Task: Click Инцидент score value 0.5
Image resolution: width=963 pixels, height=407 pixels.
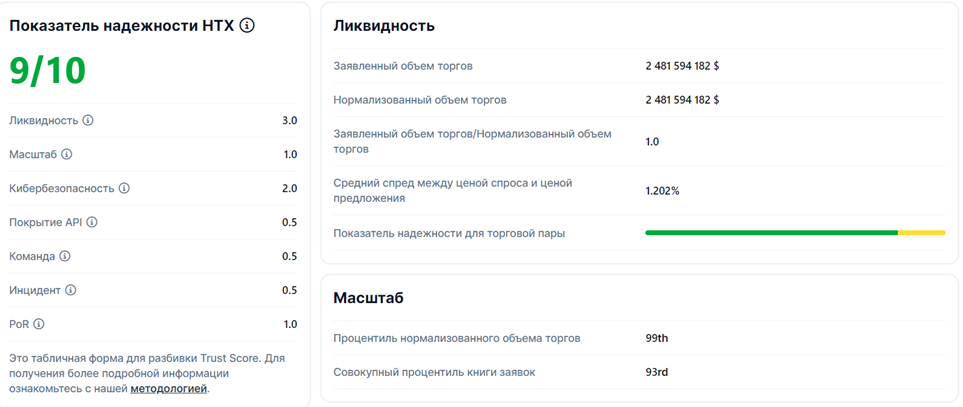Action: tap(290, 290)
